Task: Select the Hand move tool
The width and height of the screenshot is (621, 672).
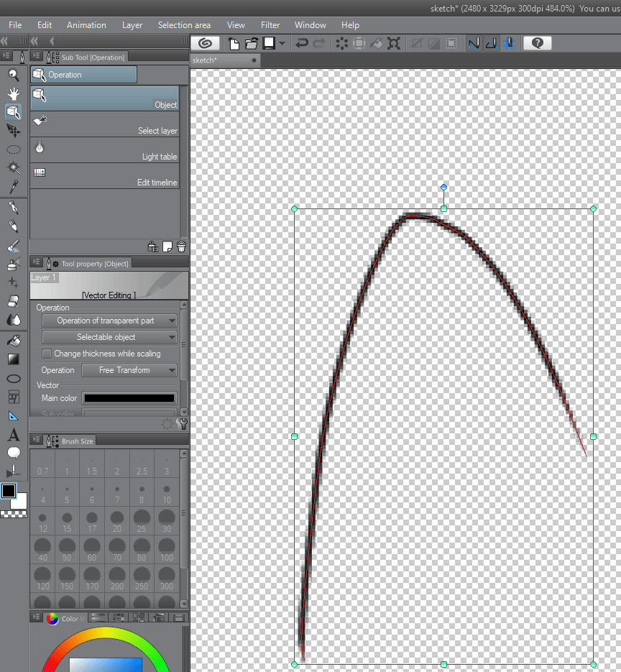Action: click(x=13, y=93)
